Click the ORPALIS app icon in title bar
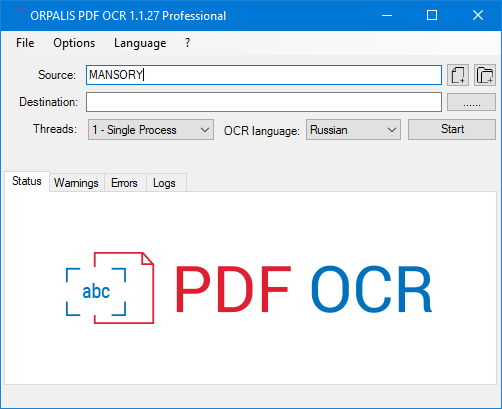Viewport: 502px width, 409px height. pos(19,16)
